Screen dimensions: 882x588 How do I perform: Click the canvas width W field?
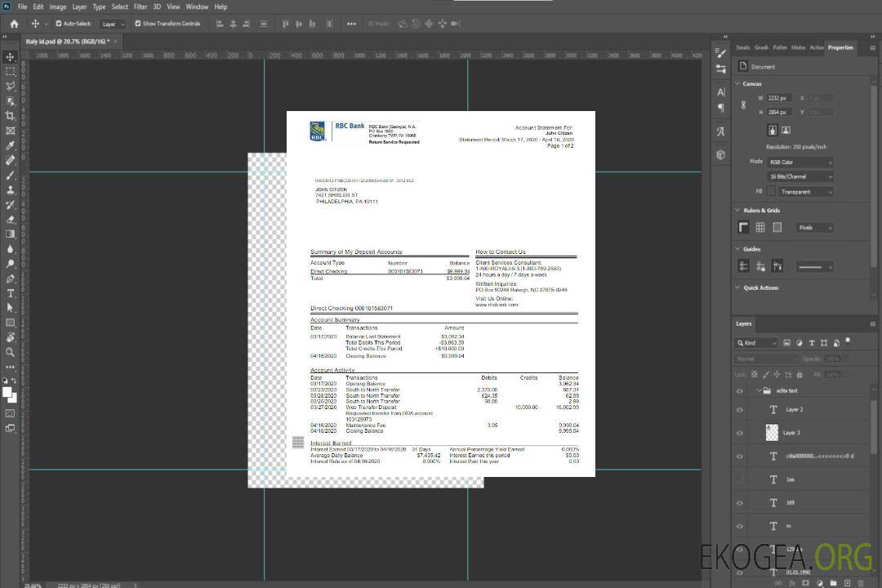pos(779,98)
